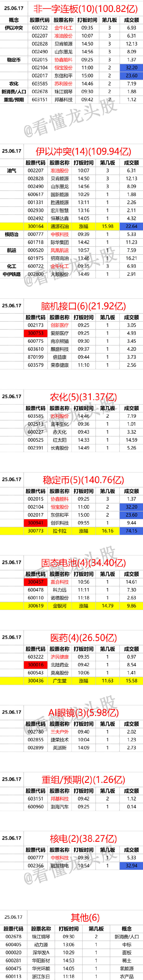Screen dimensions: 143x980
Task: Click red-highlighted code 300941
Action: click(x=36, y=523)
